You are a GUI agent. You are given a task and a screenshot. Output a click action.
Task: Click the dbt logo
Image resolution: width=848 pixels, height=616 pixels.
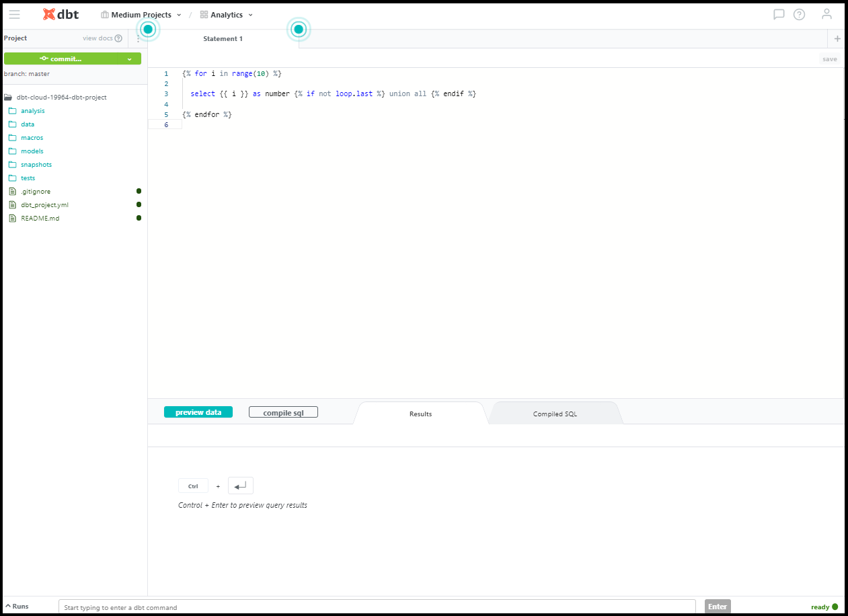(x=61, y=14)
